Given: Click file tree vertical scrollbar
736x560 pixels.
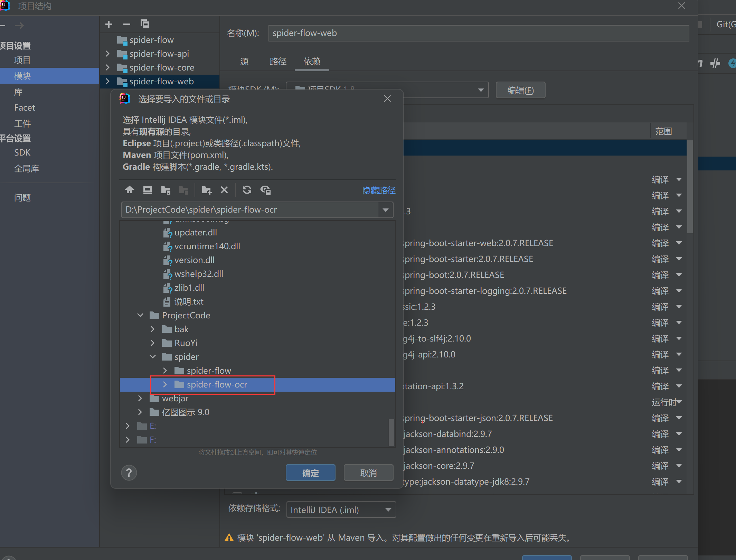Looking at the screenshot, I should (x=391, y=433).
